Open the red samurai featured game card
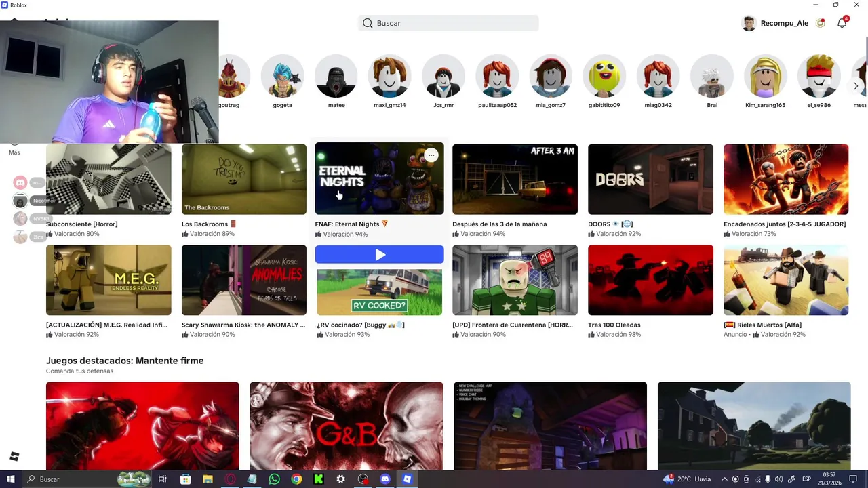This screenshot has width=868, height=488. [142, 426]
